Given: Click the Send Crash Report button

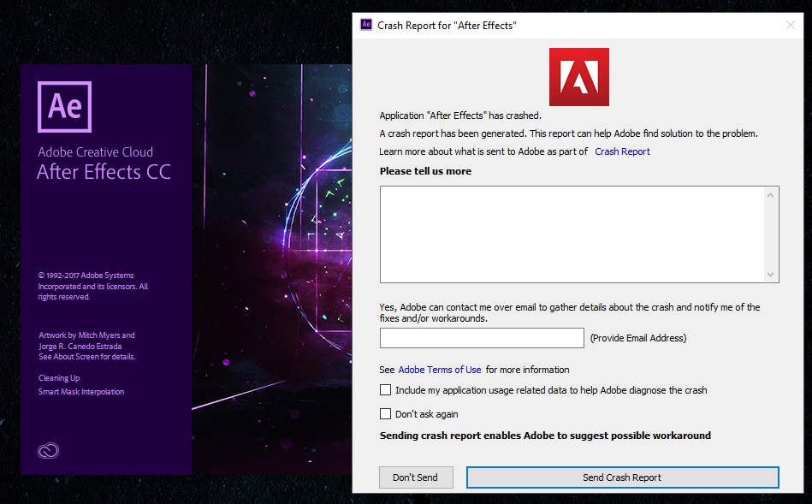Looking at the screenshot, I should point(622,477).
